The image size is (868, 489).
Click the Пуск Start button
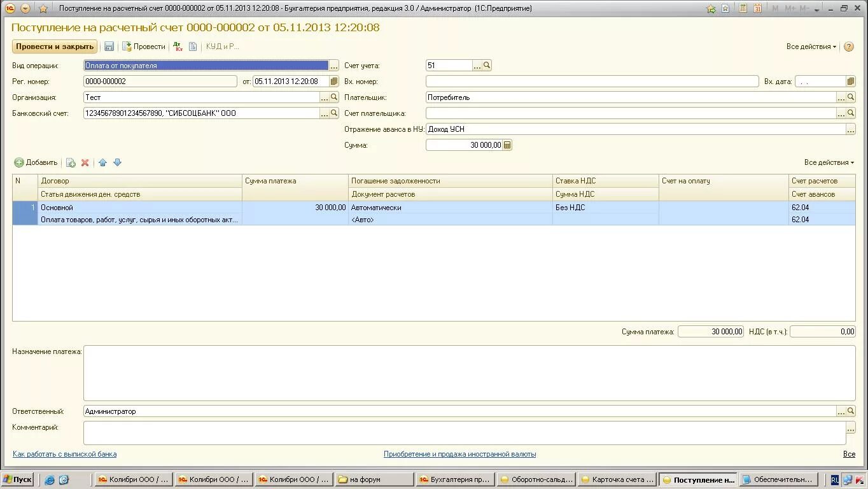[x=17, y=479]
